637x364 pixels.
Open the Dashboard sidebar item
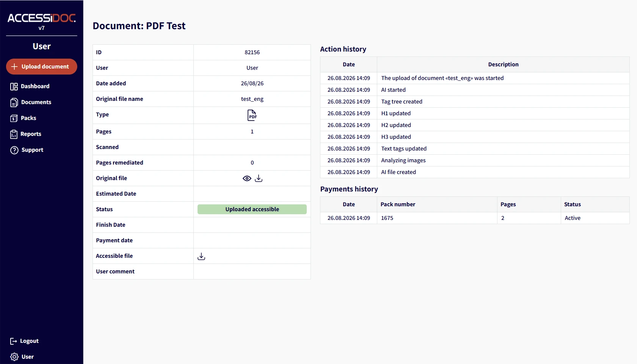[x=30, y=86]
